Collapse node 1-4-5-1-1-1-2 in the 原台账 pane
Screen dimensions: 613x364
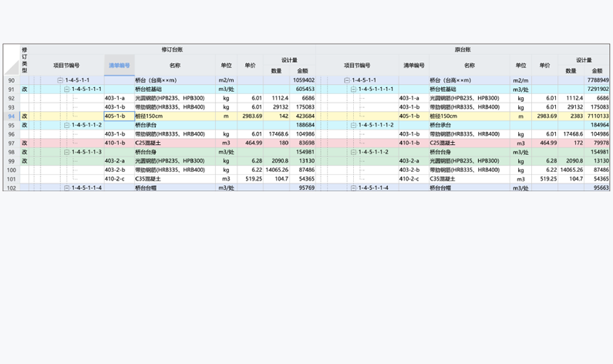tap(353, 125)
